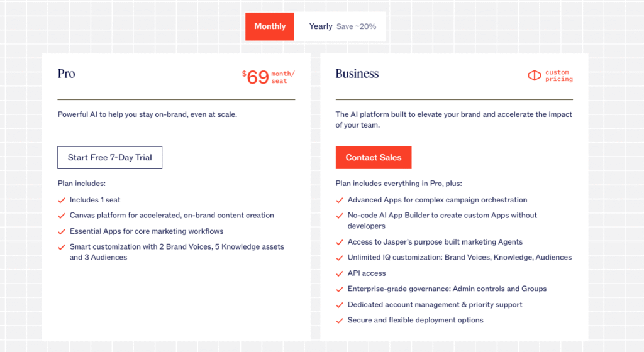Image resolution: width=644 pixels, height=352 pixels.
Task: Click checkmark beside Includes 1 seat
Action: click(62, 201)
